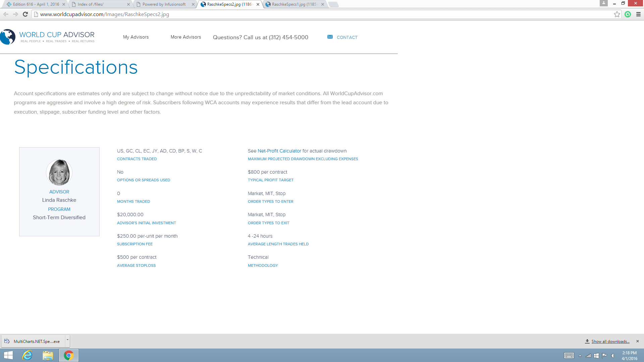
Task: Open a new tab
Action: tap(333, 4)
